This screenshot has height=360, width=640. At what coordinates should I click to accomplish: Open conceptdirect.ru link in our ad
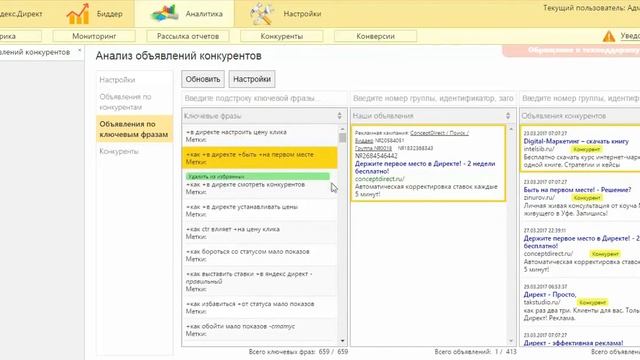coord(380,179)
